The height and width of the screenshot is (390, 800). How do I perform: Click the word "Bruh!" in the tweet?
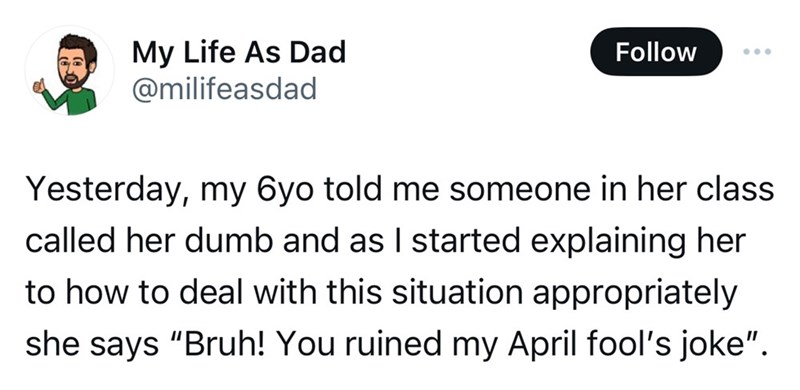click(218, 345)
